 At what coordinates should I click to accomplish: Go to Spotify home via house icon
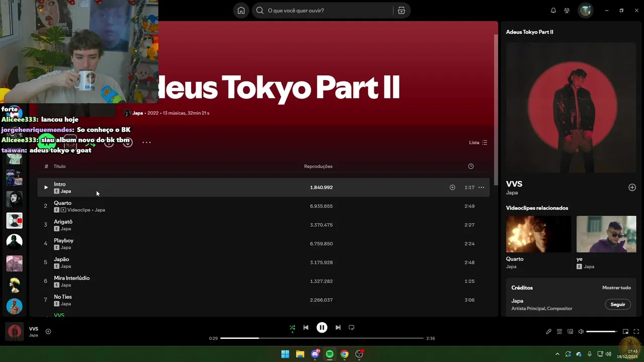tap(241, 11)
